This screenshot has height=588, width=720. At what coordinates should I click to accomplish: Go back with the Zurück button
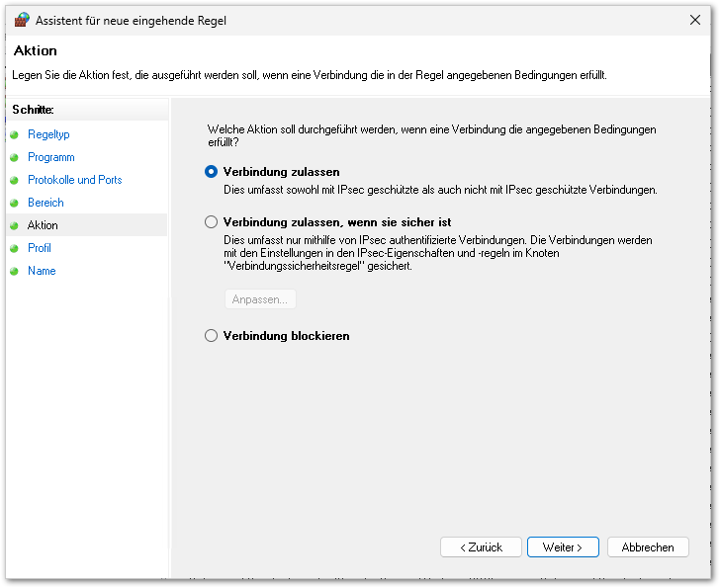pyautogui.click(x=481, y=547)
